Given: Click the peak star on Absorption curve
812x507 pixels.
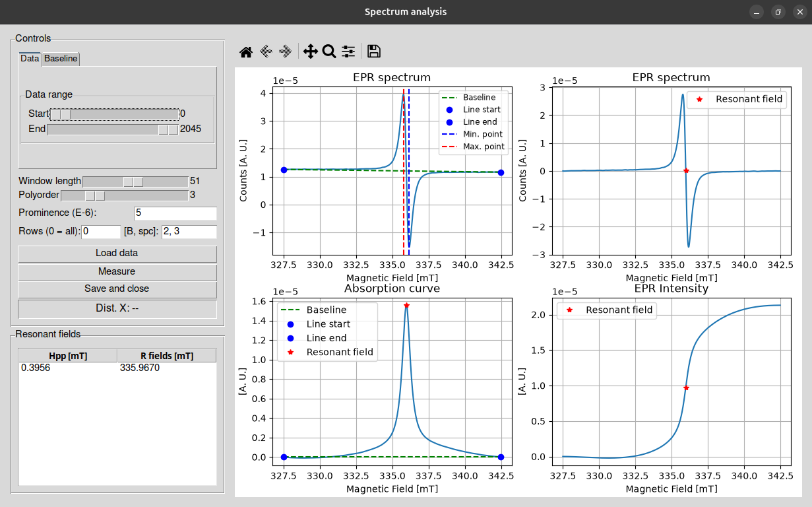Looking at the screenshot, I should pos(406,306).
